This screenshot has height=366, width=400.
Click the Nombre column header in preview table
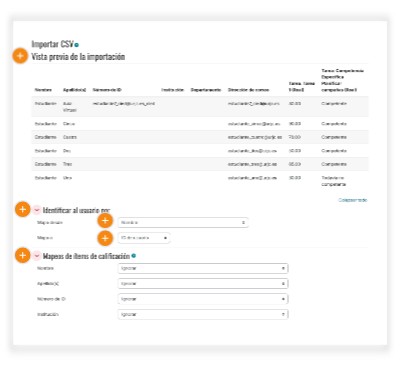(43, 90)
